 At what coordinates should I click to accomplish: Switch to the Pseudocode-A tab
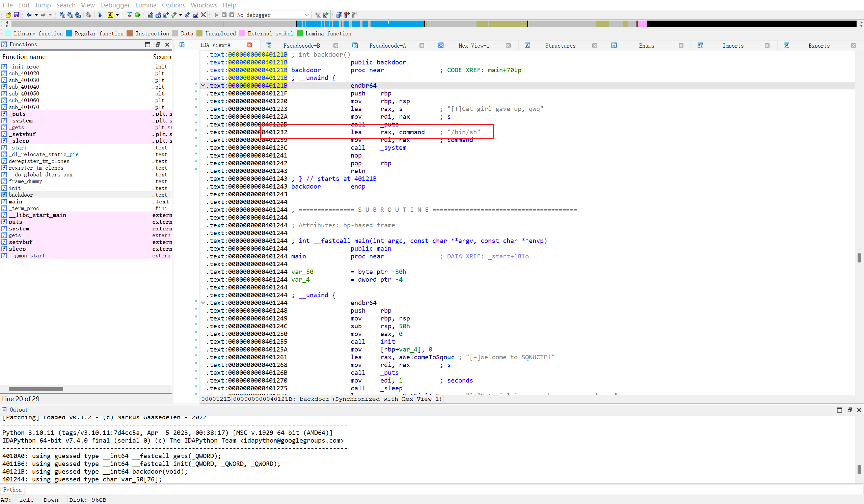(x=387, y=46)
